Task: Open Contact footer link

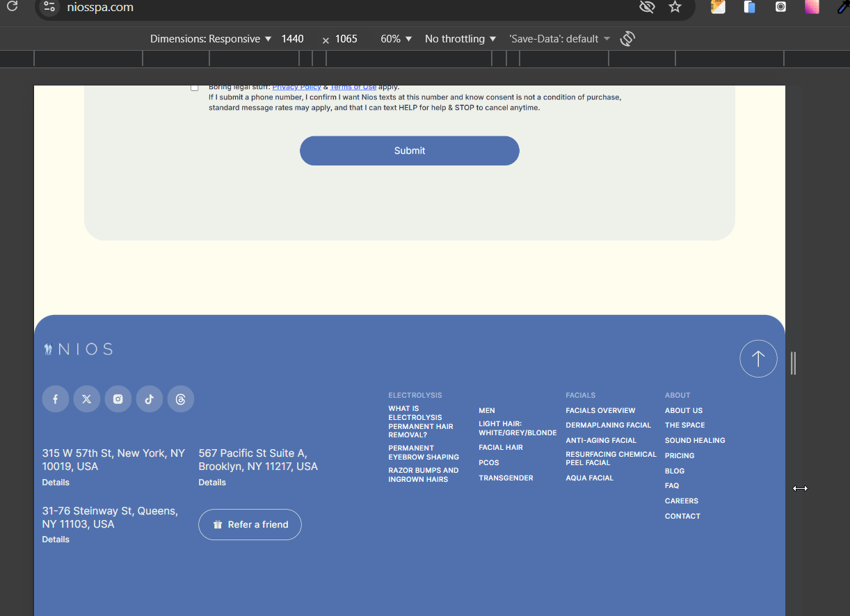Action: coord(682,517)
